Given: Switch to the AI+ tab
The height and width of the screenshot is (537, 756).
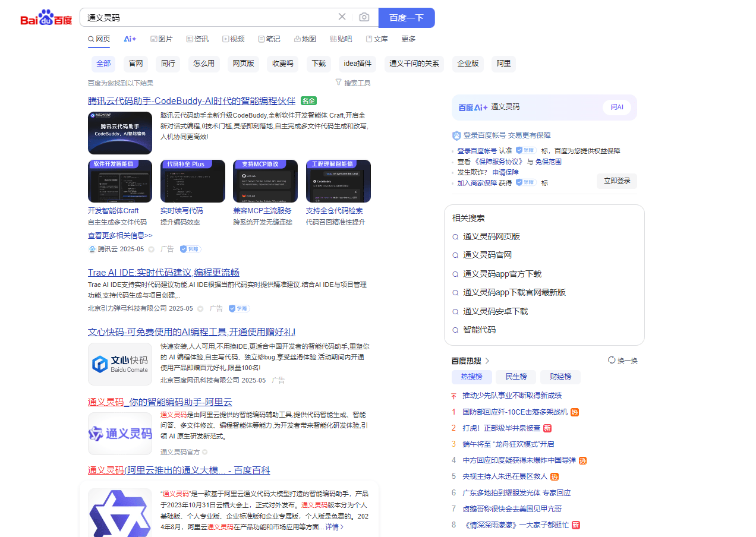Looking at the screenshot, I should [130, 39].
